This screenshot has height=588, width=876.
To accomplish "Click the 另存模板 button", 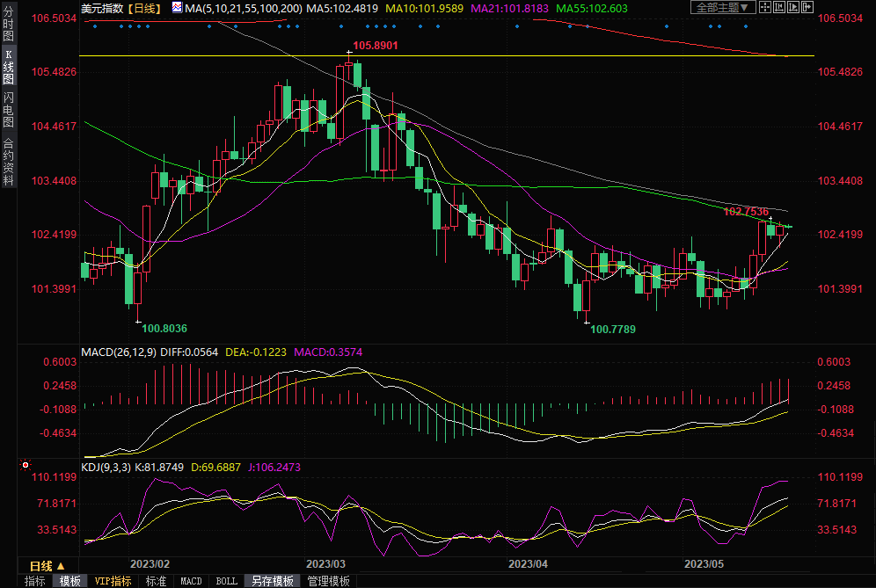I will pyautogui.click(x=273, y=581).
